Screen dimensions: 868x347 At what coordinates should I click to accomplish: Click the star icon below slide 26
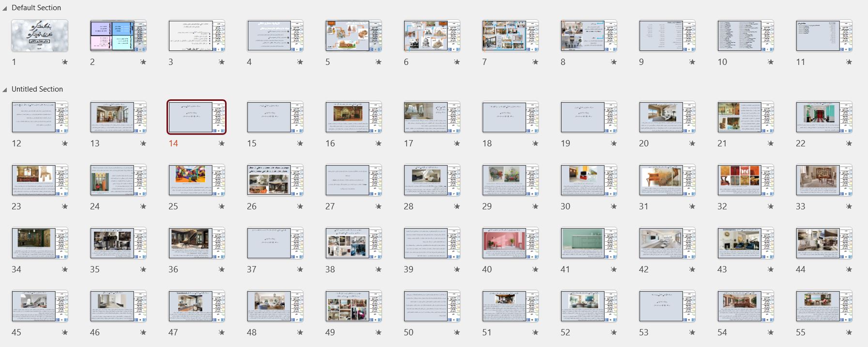300,206
